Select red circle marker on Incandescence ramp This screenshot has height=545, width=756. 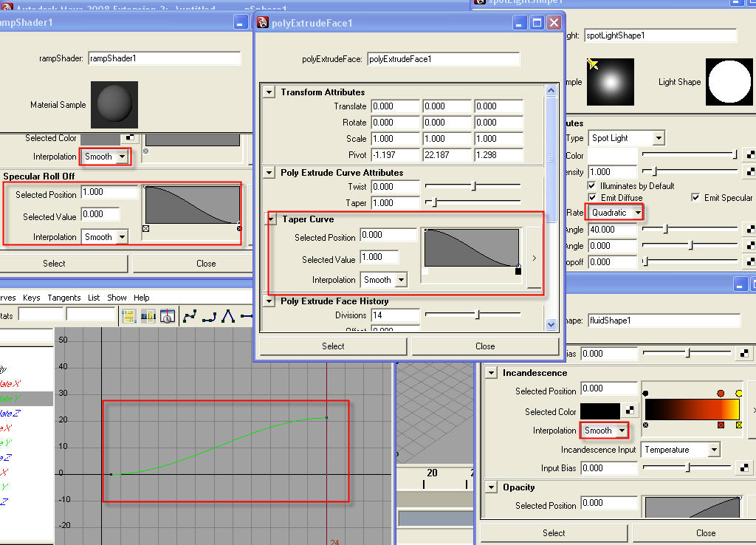[721, 394]
